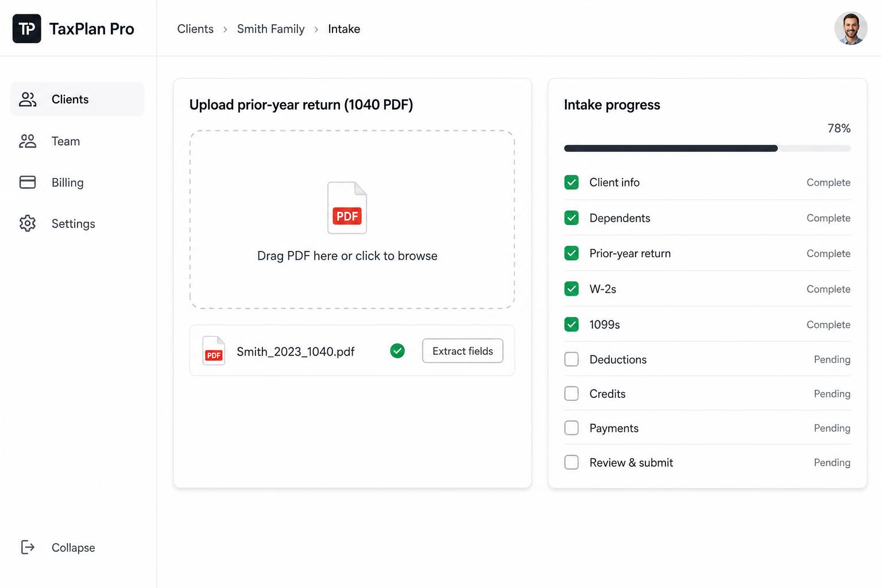Check the Payments checkbox
The image size is (882, 588).
pyautogui.click(x=571, y=428)
